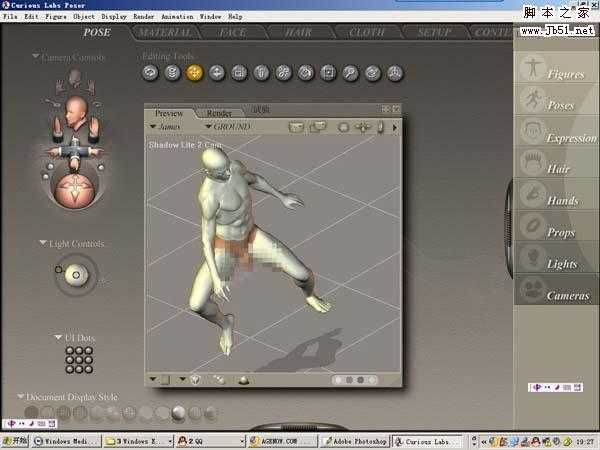Select the lit sphere document display style
Viewport: 600px width, 450px height.
pyautogui.click(x=178, y=412)
